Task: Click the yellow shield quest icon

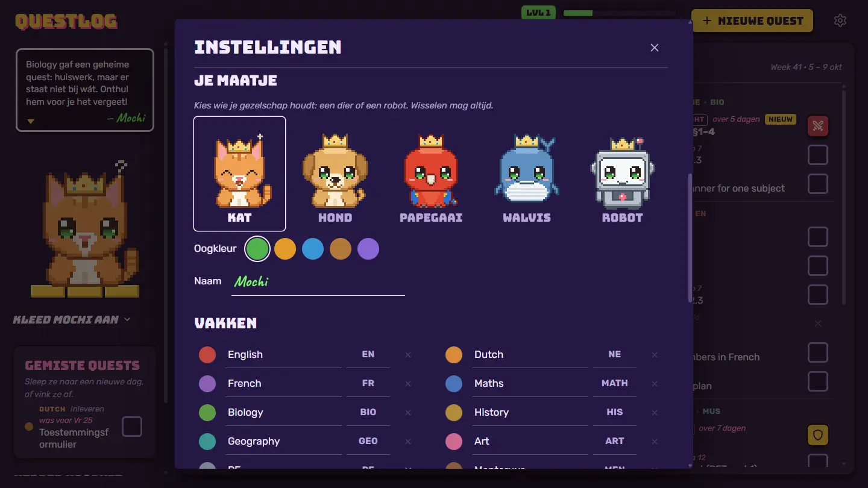Action: tap(818, 434)
